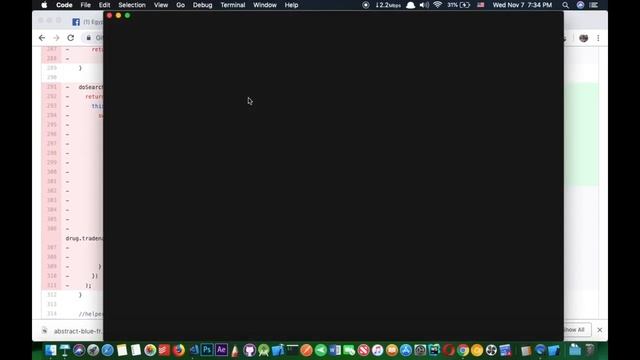Open After Effects from the dock
This screenshot has height=360, width=640.
pos(221,350)
